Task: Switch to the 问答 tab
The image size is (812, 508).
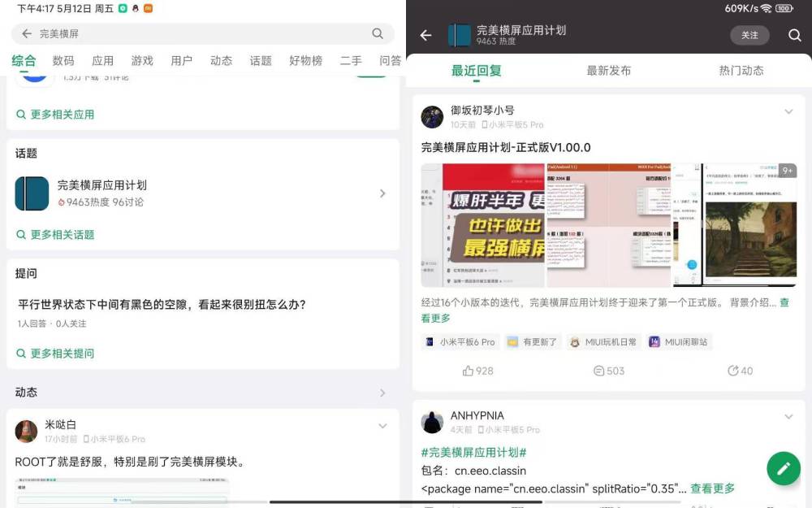Action: [390, 61]
